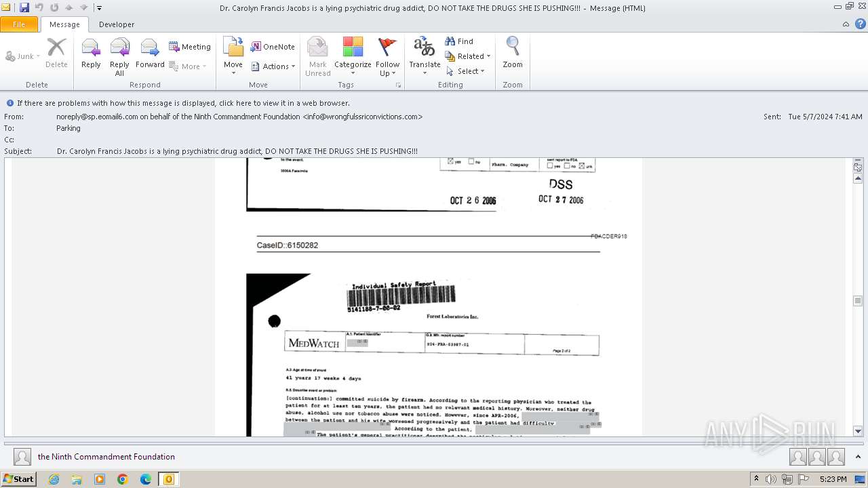Open Internet Explorer from taskbar
The width and height of the screenshot is (868, 488).
click(x=54, y=479)
